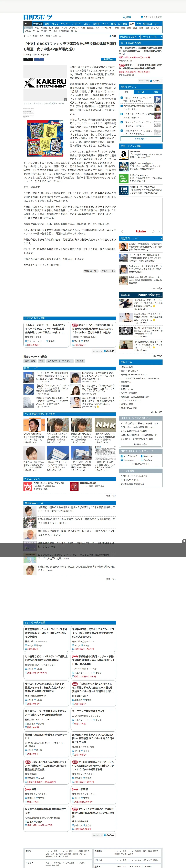Open 芸能記事一覧 link below the article
Image resolution: width=186 pixels, height=868 pixels.
coord(91,271)
